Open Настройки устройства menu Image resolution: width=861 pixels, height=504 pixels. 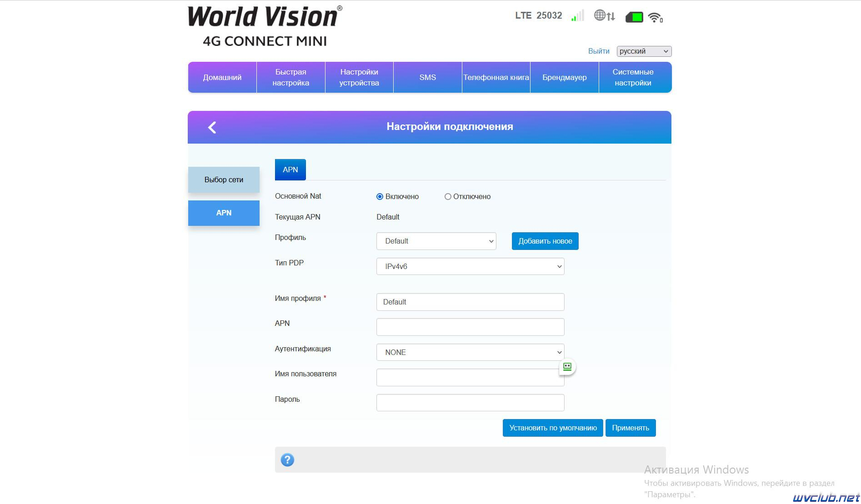tap(359, 78)
